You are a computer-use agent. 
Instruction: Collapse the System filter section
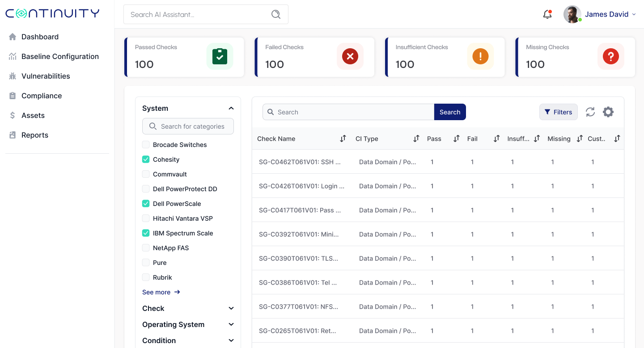point(231,109)
